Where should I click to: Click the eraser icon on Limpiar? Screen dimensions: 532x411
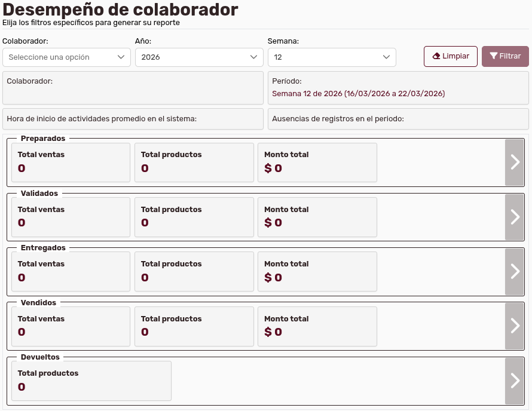tap(436, 56)
